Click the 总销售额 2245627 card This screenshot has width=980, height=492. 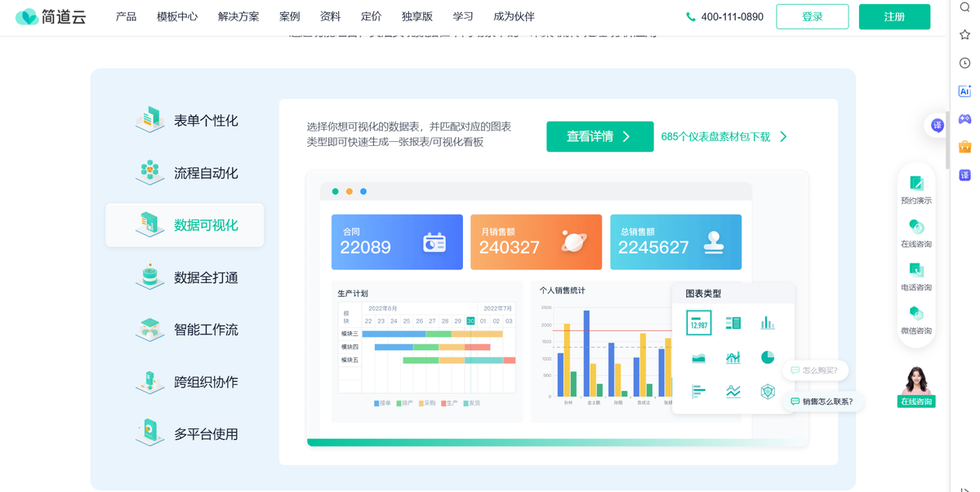(675, 242)
